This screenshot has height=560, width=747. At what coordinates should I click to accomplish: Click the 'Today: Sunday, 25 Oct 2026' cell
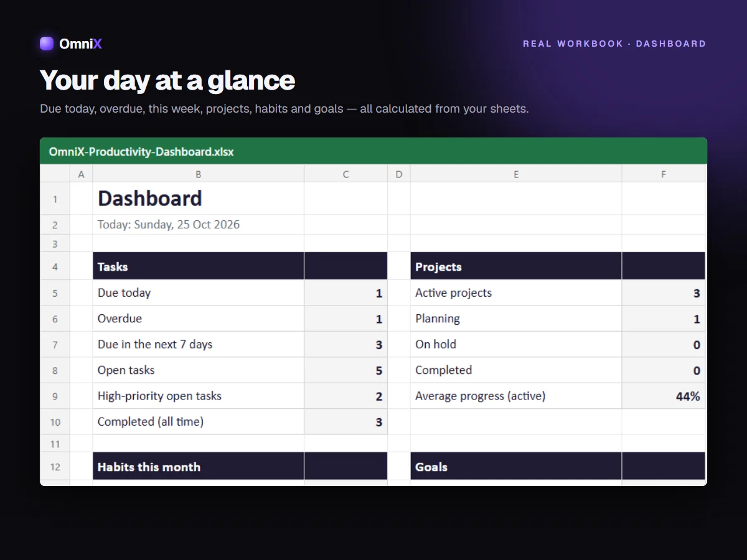[198, 225]
